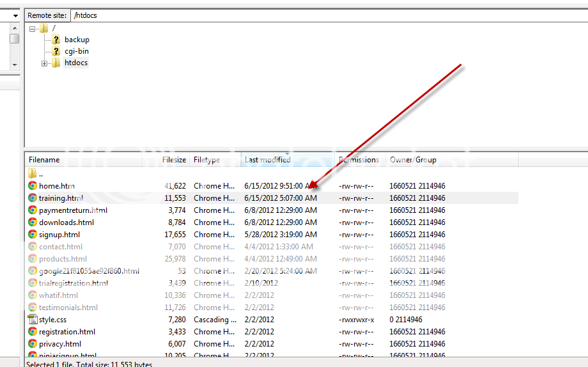
Task: Select the paymentreturn.html file name
Action: tap(73, 210)
